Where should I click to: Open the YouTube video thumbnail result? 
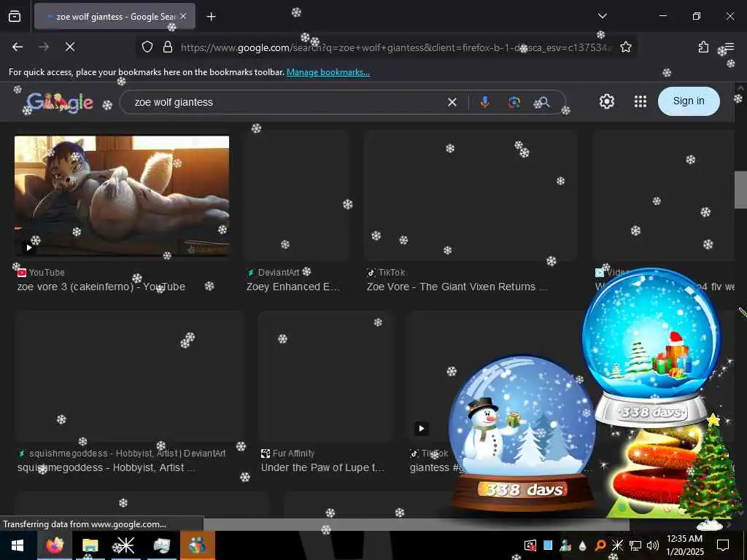(122, 195)
